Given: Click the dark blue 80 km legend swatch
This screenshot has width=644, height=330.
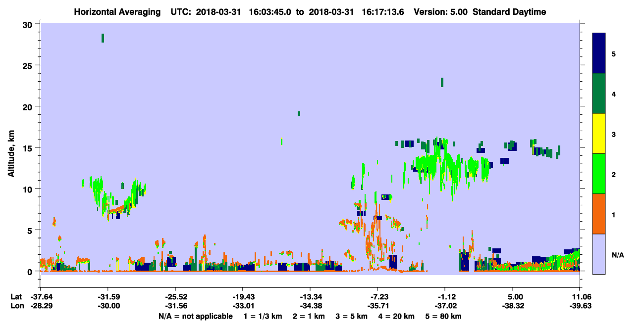Looking at the screenshot, I should click(x=599, y=53).
